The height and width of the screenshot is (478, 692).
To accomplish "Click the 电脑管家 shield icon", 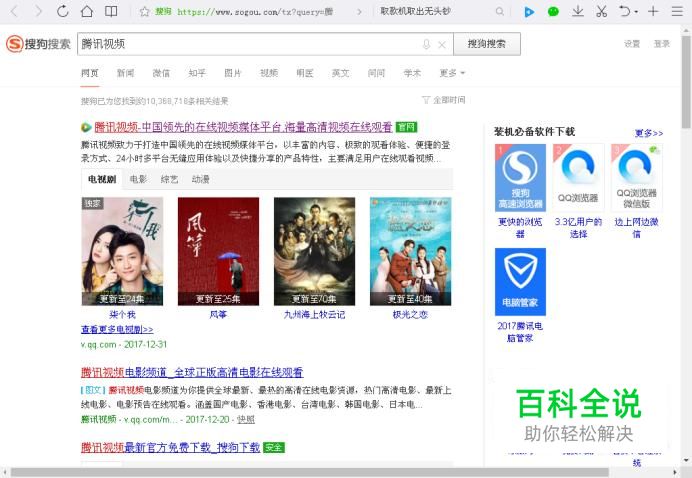I will pos(520,282).
